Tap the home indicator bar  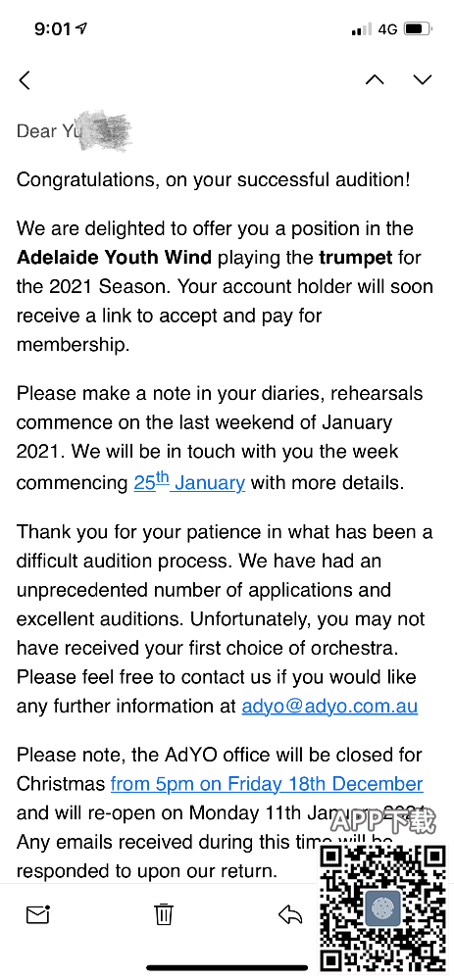(x=227, y=968)
